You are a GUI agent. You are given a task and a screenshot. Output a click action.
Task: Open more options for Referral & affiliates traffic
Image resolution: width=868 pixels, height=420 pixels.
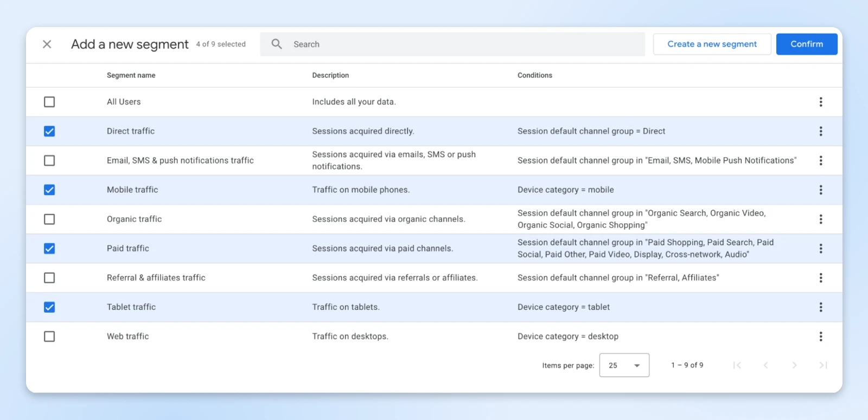(x=820, y=278)
